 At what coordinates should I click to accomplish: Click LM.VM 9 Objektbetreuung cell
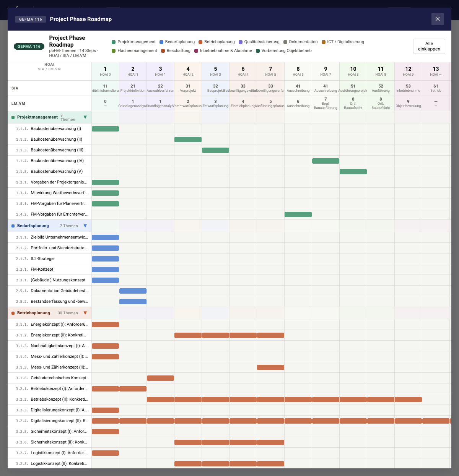408,104
